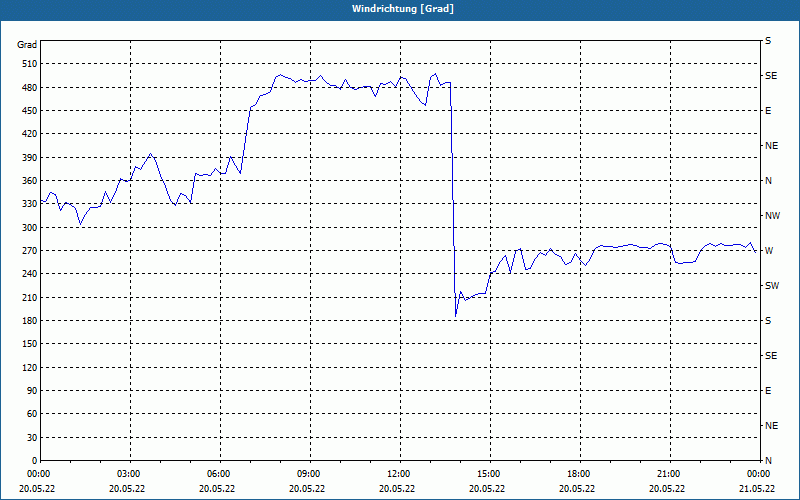Click the S compass label at top of right axis
This screenshot has height=500, width=800.
coord(768,41)
